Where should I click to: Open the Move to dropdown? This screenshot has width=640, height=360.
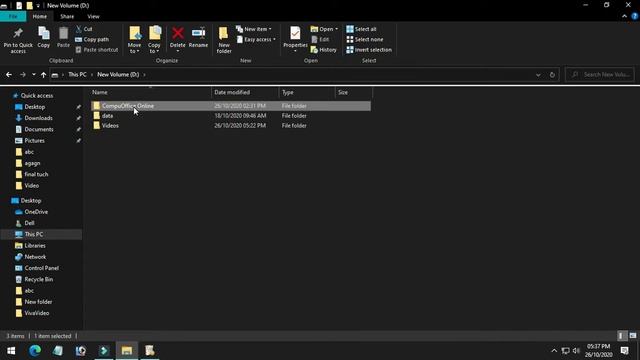pyautogui.click(x=134, y=40)
